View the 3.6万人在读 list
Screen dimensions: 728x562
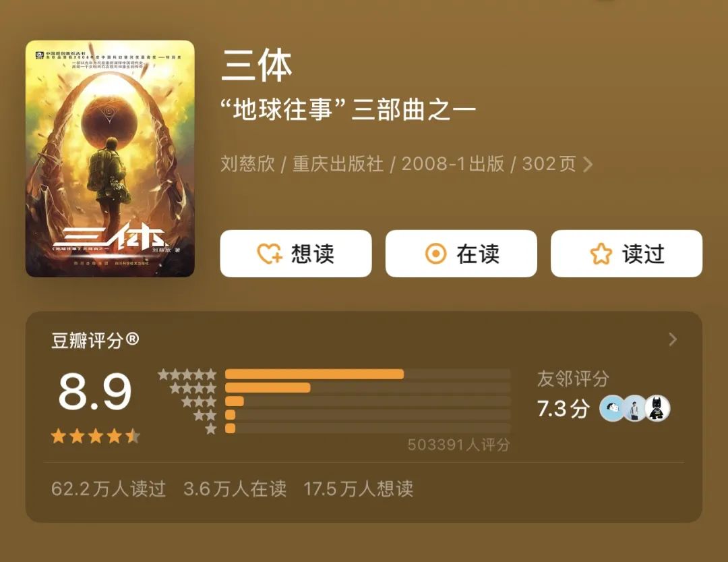235,488
